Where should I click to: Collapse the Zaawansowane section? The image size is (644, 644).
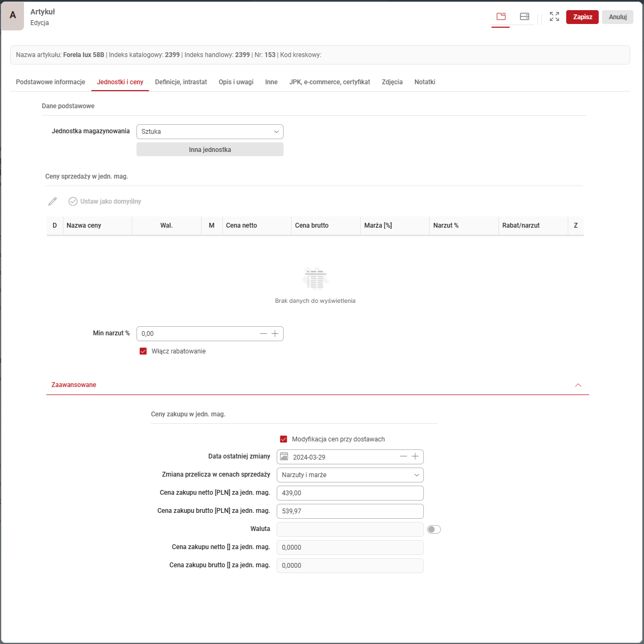click(x=578, y=385)
